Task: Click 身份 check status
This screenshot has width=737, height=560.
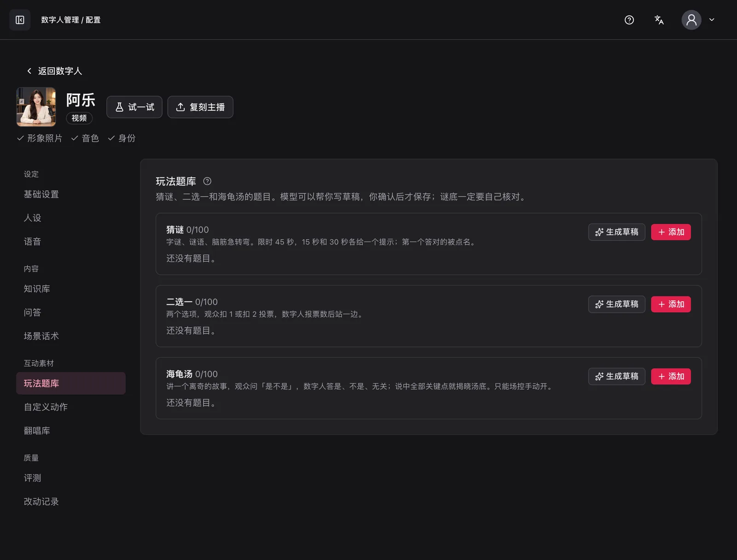Action: point(122,138)
